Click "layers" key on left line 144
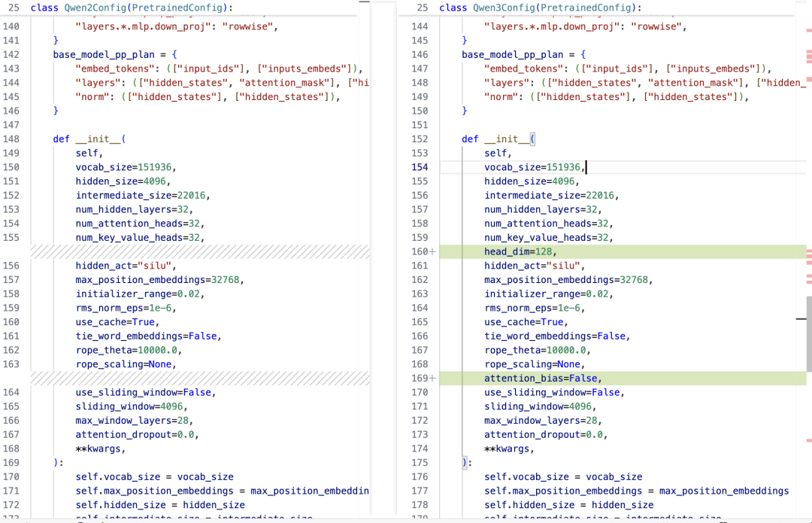The image size is (812, 523). (98, 83)
